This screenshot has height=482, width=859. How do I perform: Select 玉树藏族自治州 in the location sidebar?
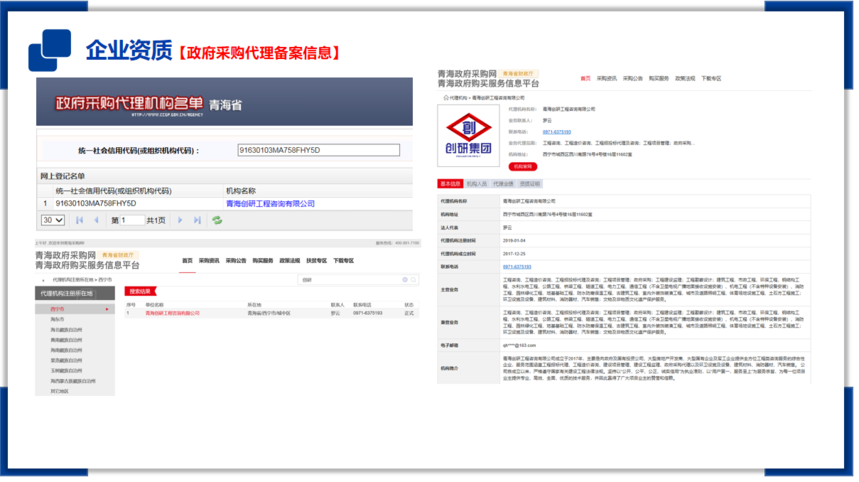click(66, 371)
